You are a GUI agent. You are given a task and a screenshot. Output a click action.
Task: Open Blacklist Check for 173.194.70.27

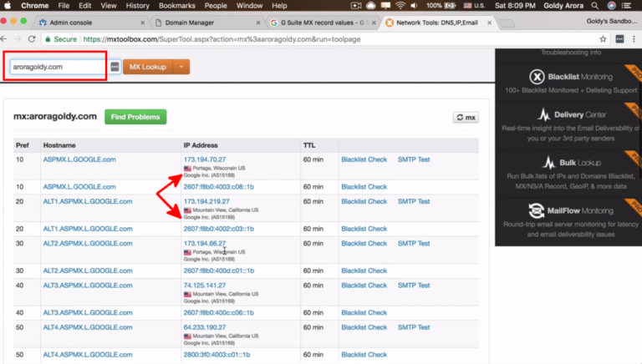(x=364, y=159)
